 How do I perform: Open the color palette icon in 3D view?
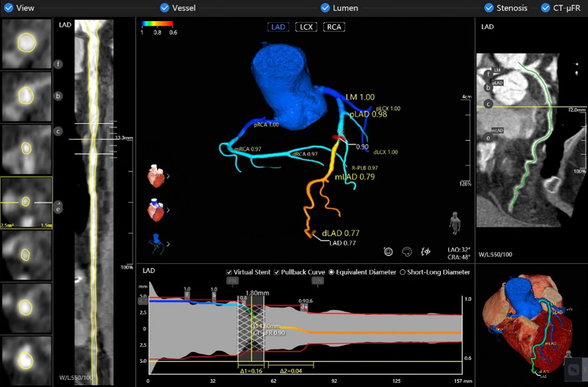coord(407,252)
